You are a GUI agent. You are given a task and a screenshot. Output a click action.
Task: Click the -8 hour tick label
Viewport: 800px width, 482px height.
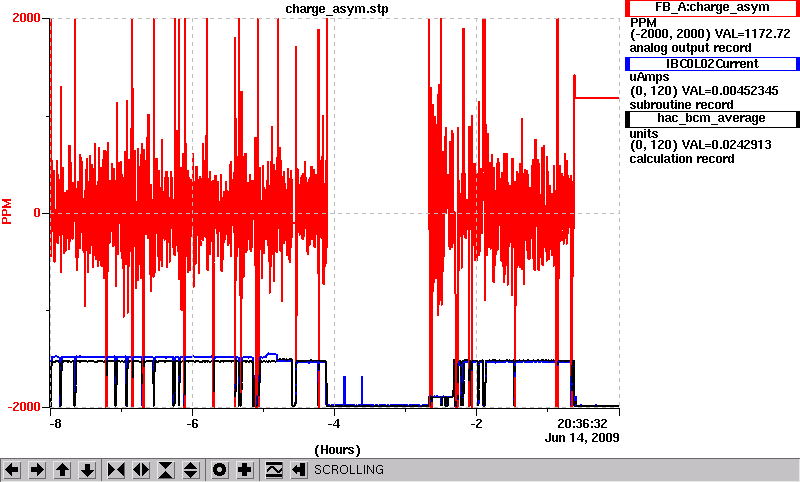click(x=55, y=424)
